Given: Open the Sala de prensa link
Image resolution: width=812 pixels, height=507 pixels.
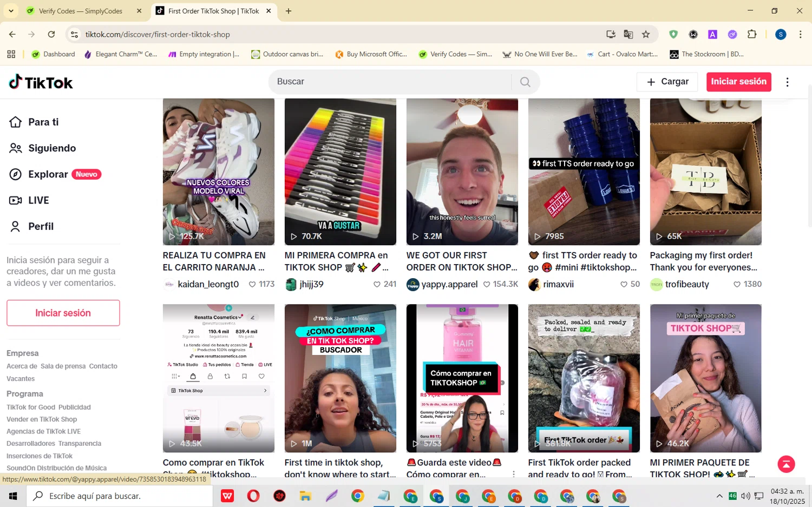Looking at the screenshot, I should pyautogui.click(x=63, y=366).
